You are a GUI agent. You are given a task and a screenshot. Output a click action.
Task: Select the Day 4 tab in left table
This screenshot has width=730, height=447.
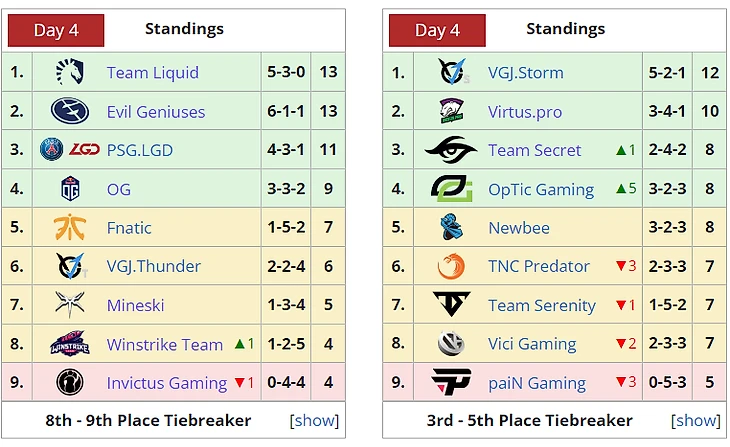pyautogui.click(x=56, y=30)
